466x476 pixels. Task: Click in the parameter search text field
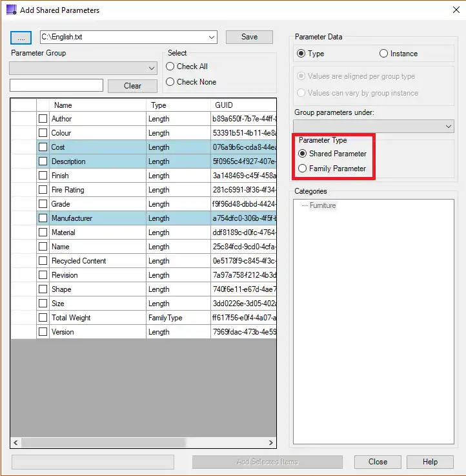point(56,85)
